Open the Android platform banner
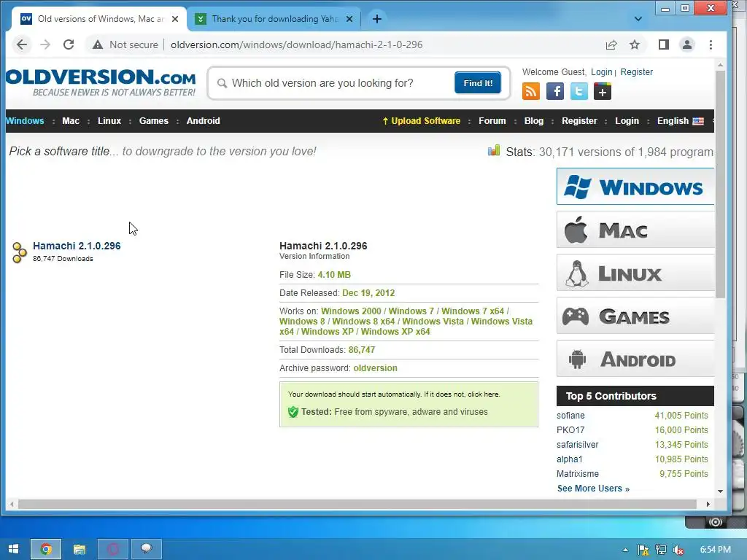This screenshot has width=747, height=560. (635, 358)
